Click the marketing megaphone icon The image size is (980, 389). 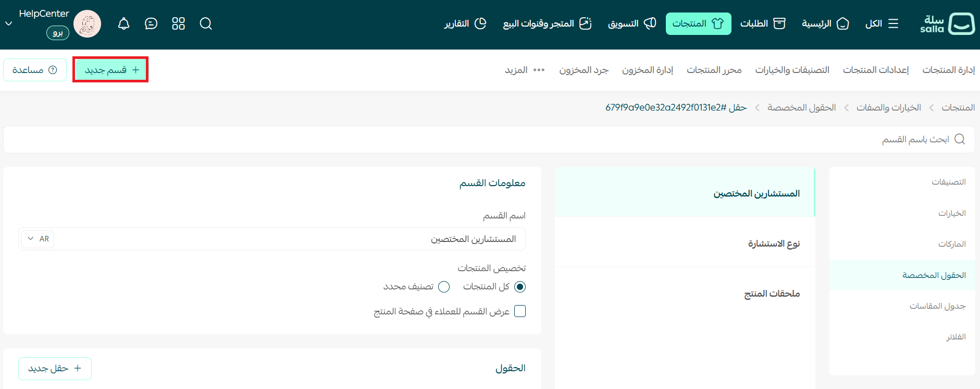coord(650,23)
